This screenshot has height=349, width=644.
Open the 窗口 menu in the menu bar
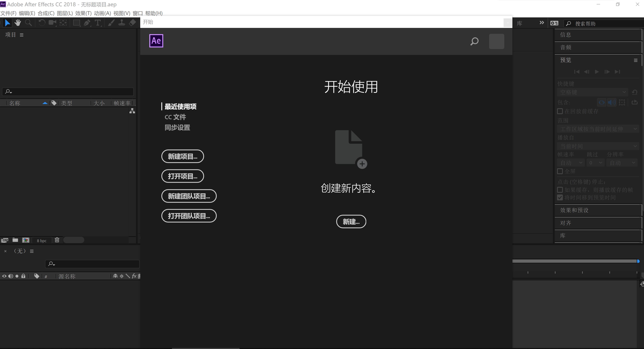138,13
